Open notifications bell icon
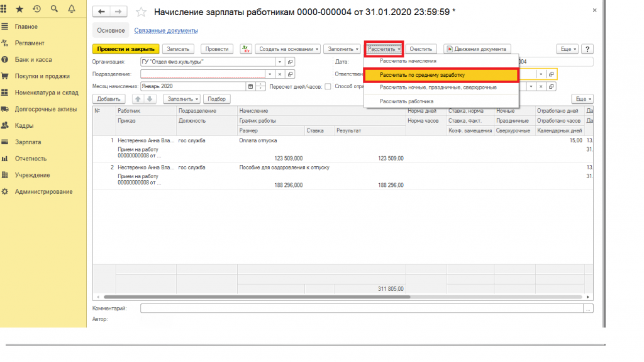This screenshot has width=644, height=362. click(70, 9)
